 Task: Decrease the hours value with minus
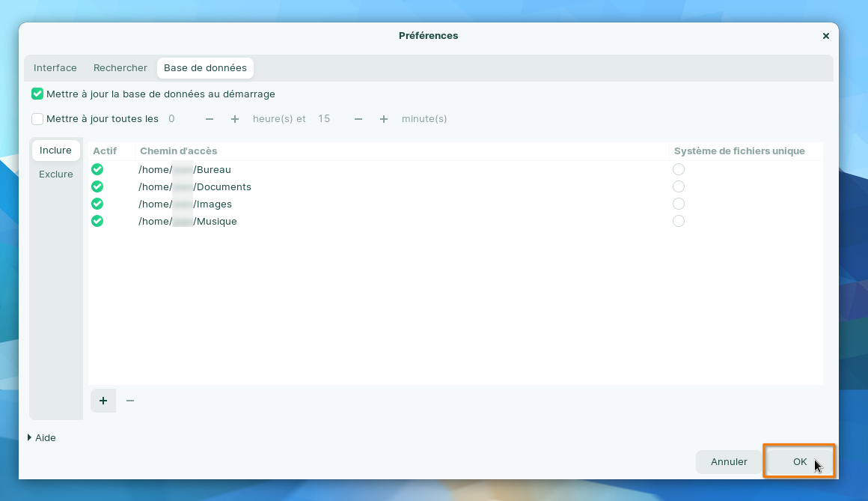tap(210, 119)
